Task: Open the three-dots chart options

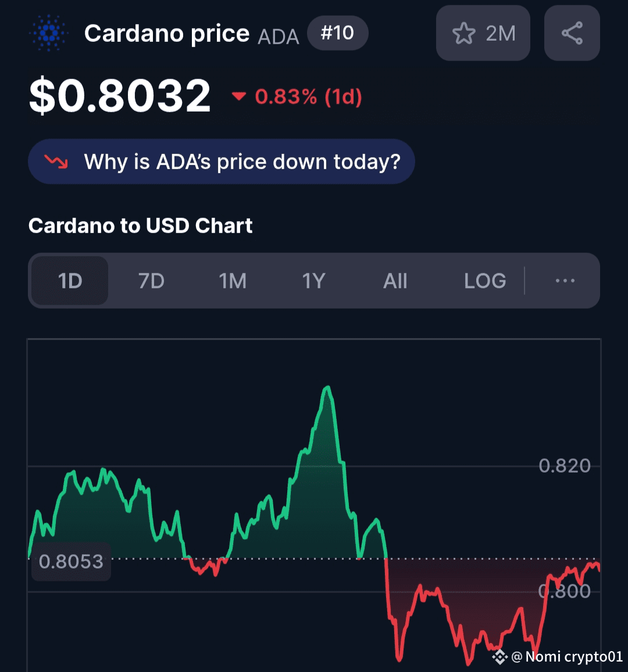Action: [565, 281]
